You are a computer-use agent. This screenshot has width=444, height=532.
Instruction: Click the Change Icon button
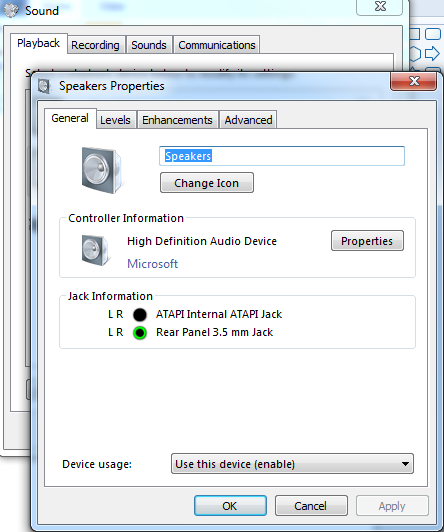[207, 183]
